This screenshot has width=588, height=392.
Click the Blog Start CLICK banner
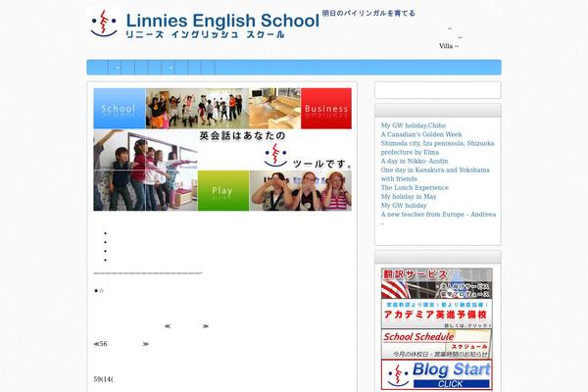pyautogui.click(x=437, y=374)
